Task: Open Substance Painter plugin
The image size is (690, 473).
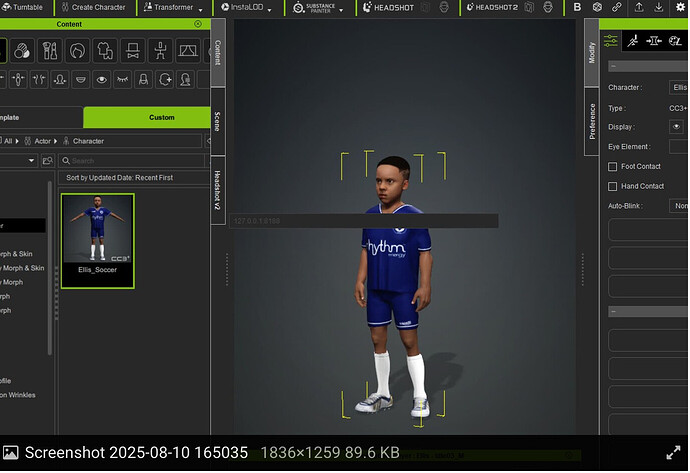Action: coord(314,7)
